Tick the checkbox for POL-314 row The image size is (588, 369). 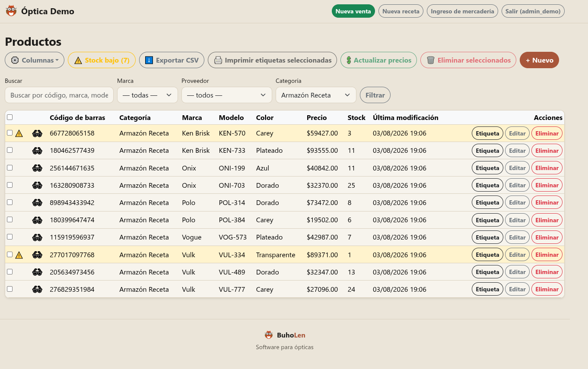10,202
